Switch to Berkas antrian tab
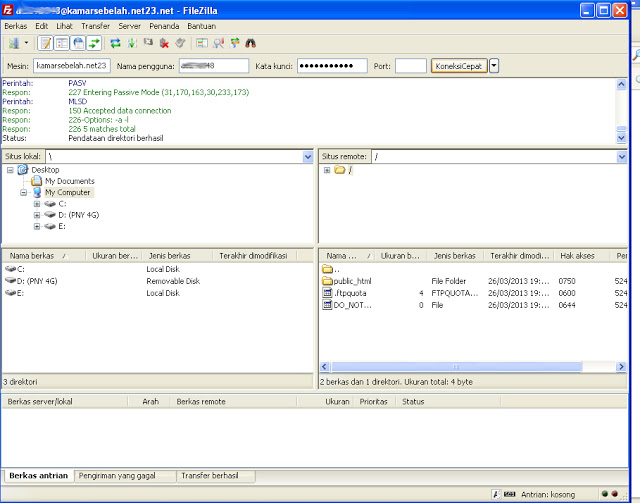 (38, 476)
